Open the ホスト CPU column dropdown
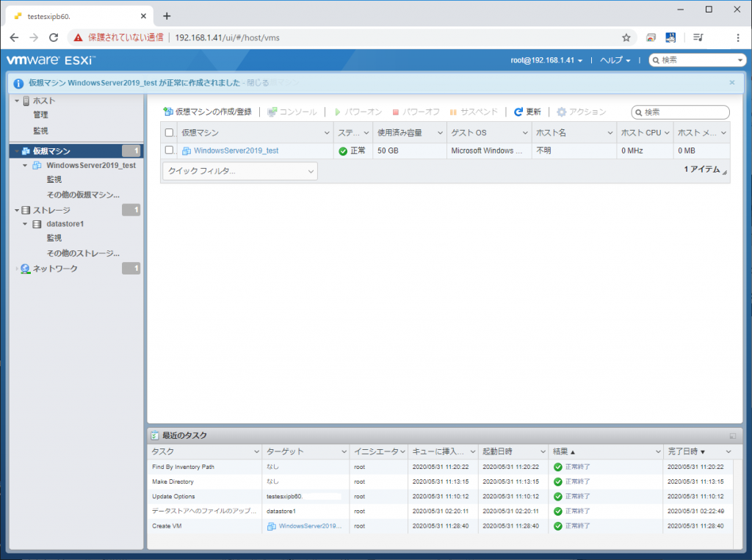 (667, 133)
